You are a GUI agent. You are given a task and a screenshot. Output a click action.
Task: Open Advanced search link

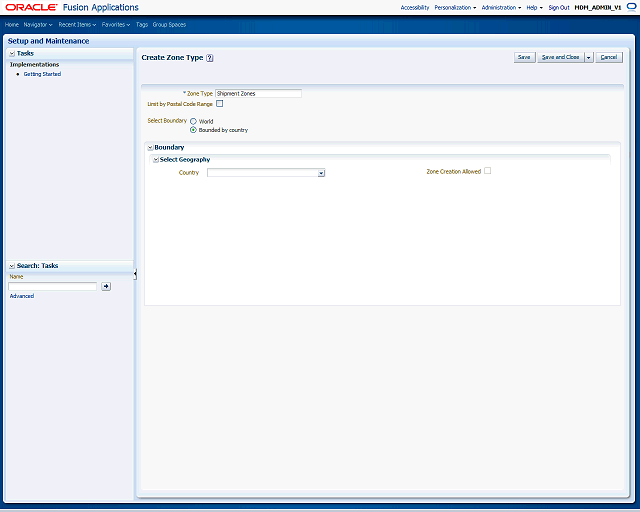[22, 296]
